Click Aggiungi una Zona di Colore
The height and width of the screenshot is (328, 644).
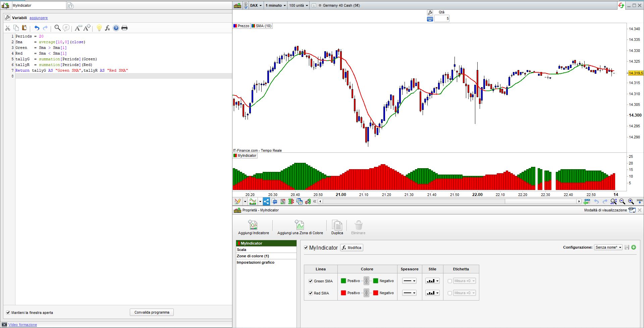(300, 227)
